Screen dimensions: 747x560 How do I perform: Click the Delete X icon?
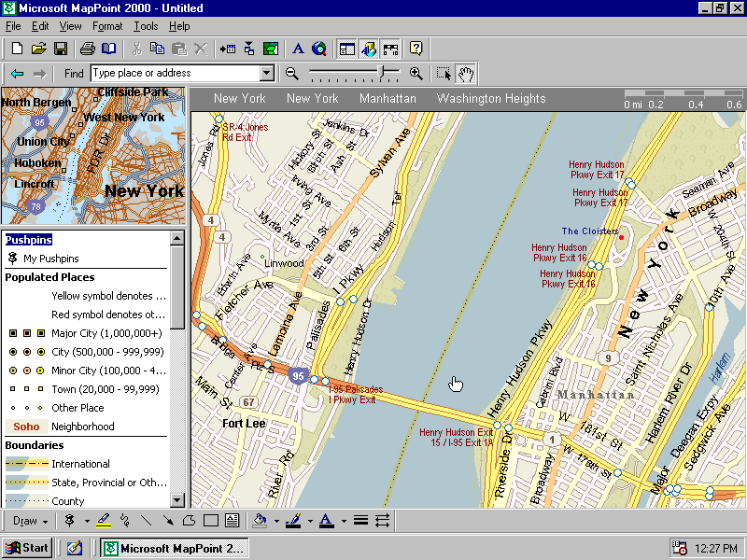pyautogui.click(x=201, y=49)
